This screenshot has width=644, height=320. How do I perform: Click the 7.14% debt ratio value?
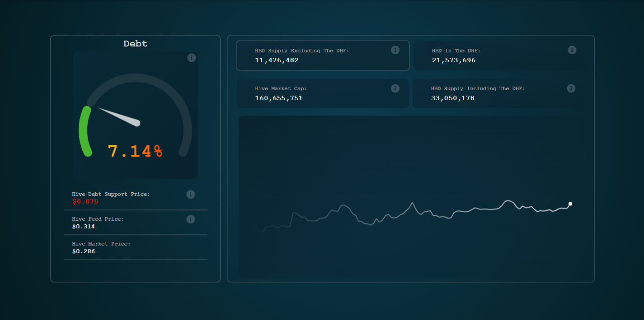(x=135, y=151)
